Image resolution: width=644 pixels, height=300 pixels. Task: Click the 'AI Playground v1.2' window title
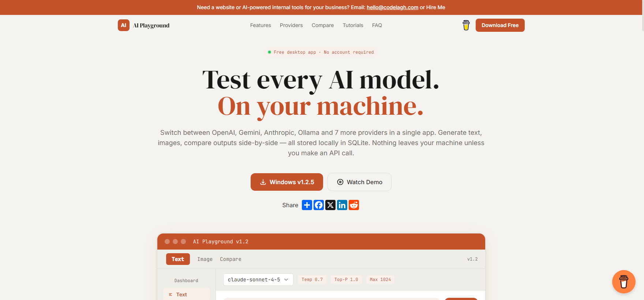(221, 242)
